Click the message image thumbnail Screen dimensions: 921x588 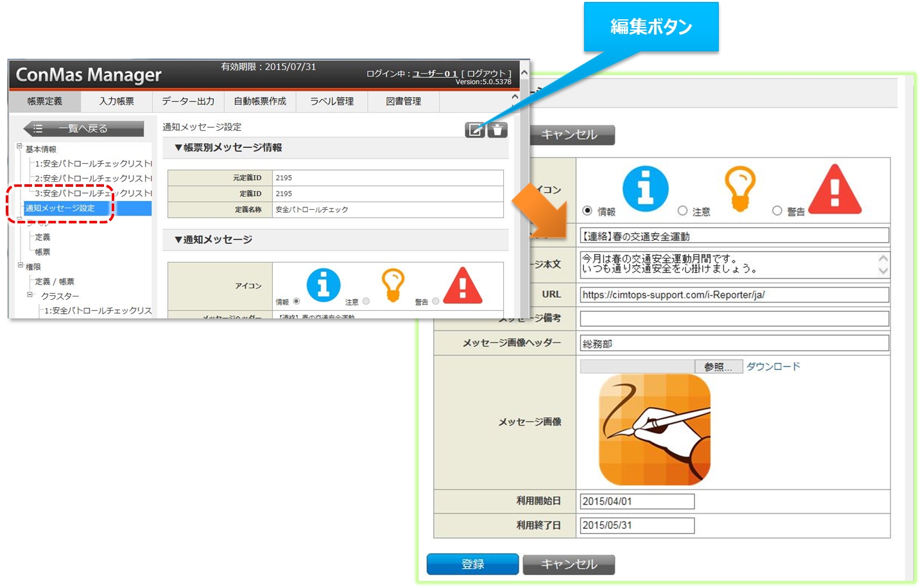tap(655, 429)
